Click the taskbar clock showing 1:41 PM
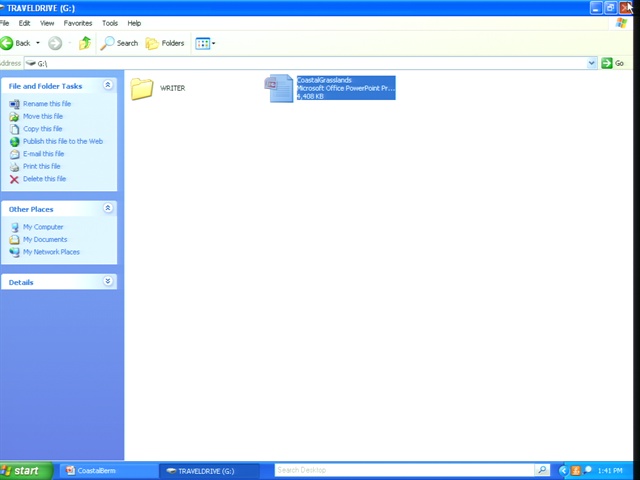 [x=610, y=471]
